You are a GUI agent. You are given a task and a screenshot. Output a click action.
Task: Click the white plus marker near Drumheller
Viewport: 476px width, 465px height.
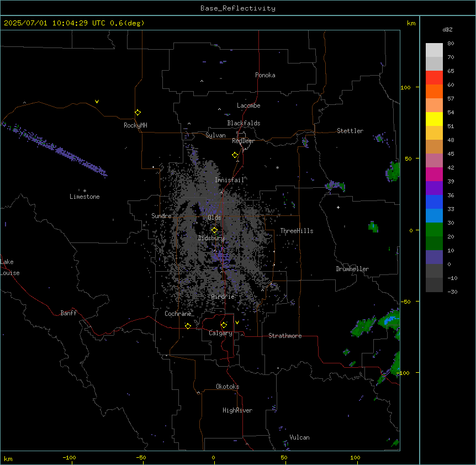[338, 207]
